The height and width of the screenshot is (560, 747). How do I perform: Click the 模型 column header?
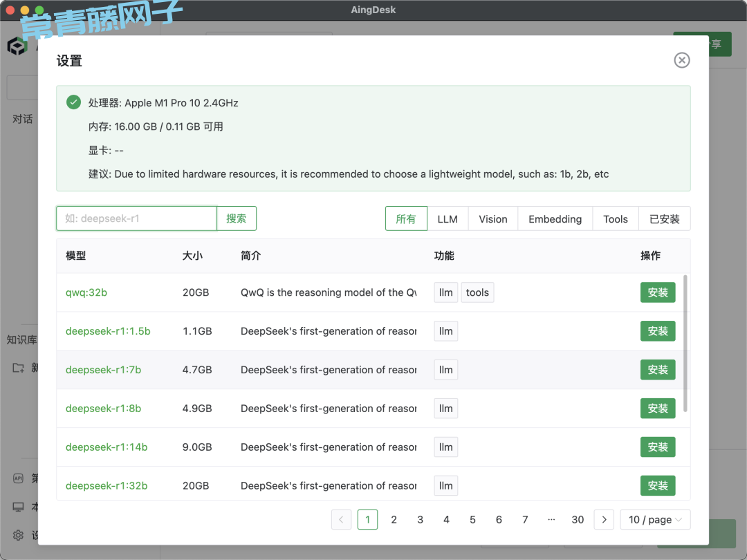(x=76, y=256)
